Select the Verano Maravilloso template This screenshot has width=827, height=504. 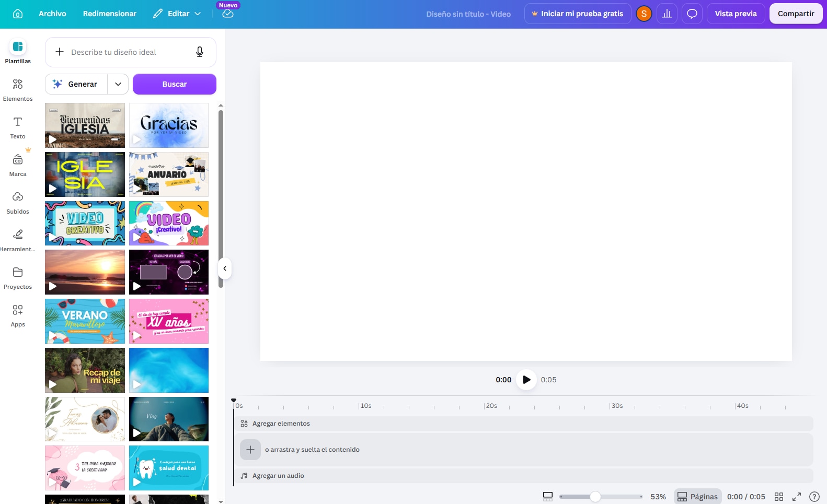point(85,321)
